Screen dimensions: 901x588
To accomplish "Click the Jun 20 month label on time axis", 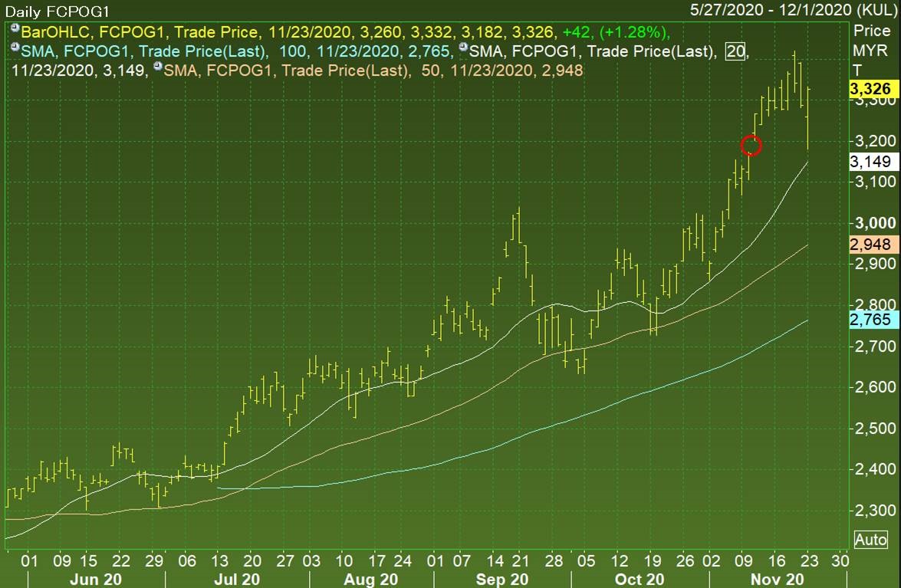I will 95,579.
